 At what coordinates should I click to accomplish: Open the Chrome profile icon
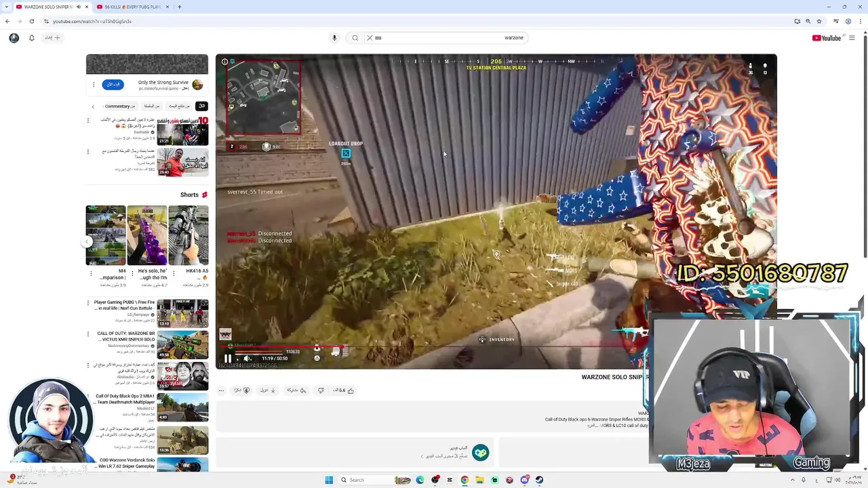(848, 21)
